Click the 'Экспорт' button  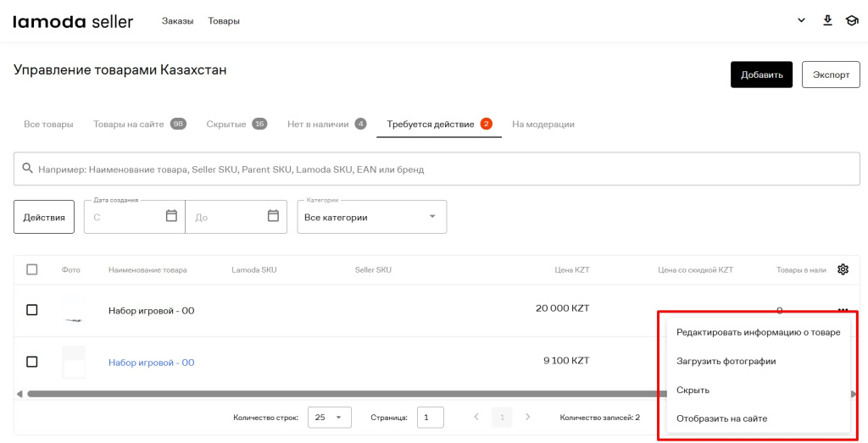point(831,75)
